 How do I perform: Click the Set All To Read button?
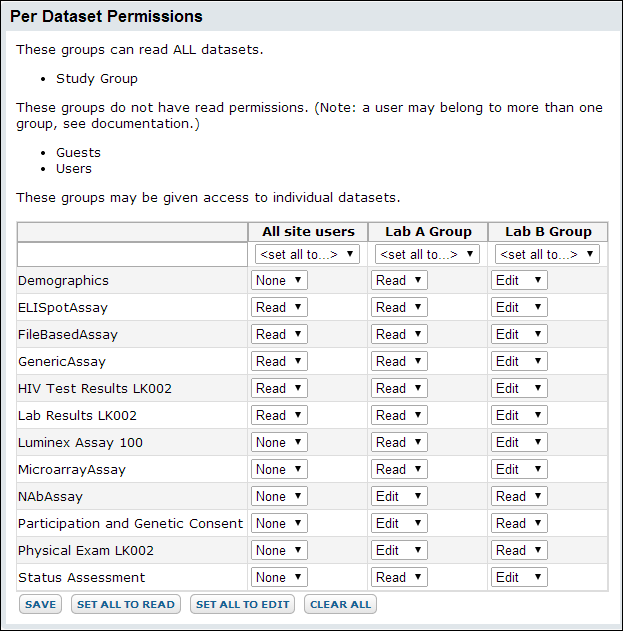click(126, 604)
